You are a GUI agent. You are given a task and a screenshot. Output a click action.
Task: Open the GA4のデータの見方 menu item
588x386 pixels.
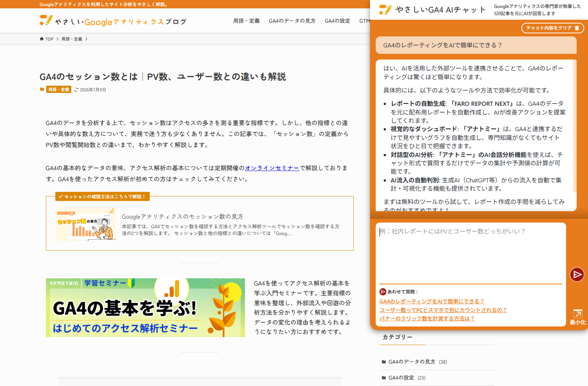point(292,21)
